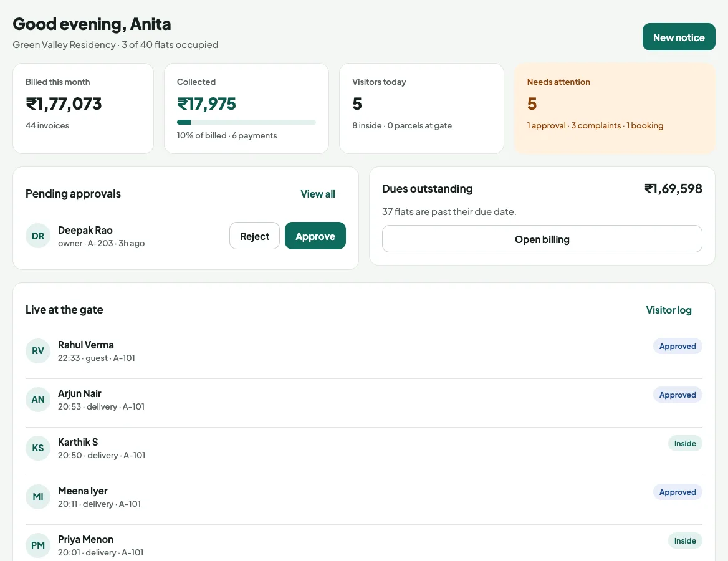The height and width of the screenshot is (561, 728).
Task: Click the AN avatar for Arjun Nair
Action: 37,400
